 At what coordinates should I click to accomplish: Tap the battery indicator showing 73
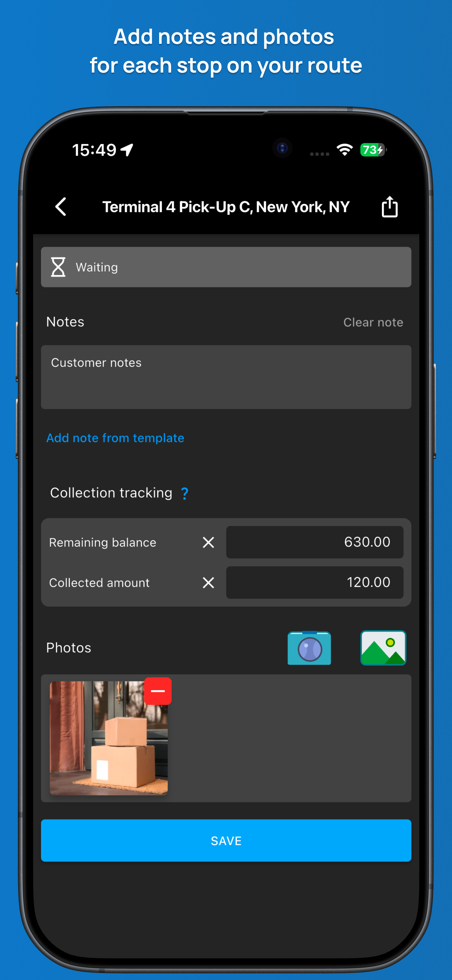373,150
